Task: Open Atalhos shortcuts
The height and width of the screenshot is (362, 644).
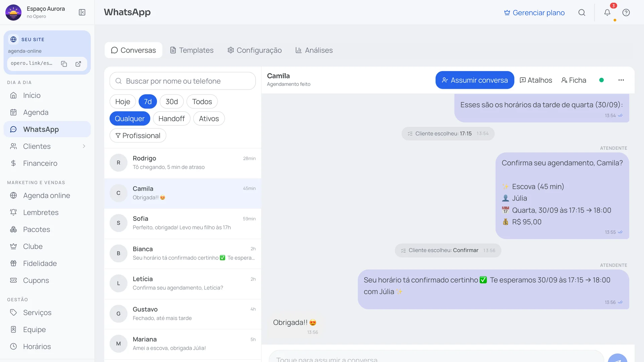Action: coord(536,80)
